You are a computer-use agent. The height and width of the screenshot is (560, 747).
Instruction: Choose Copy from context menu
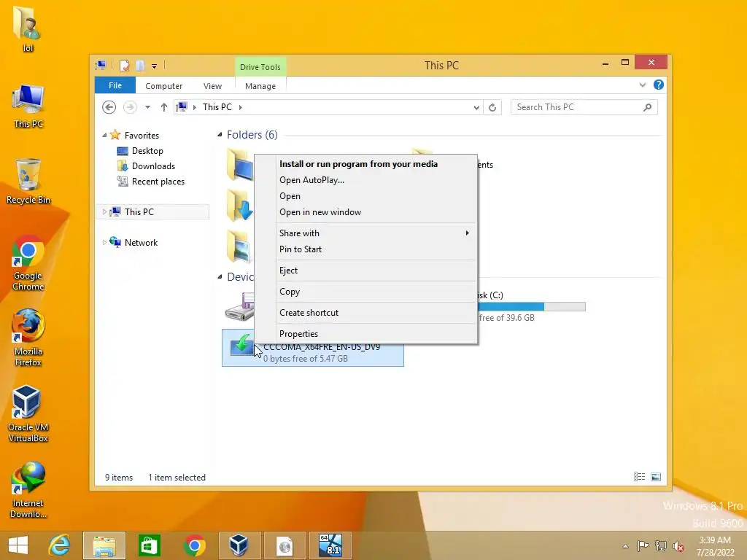tap(366, 292)
